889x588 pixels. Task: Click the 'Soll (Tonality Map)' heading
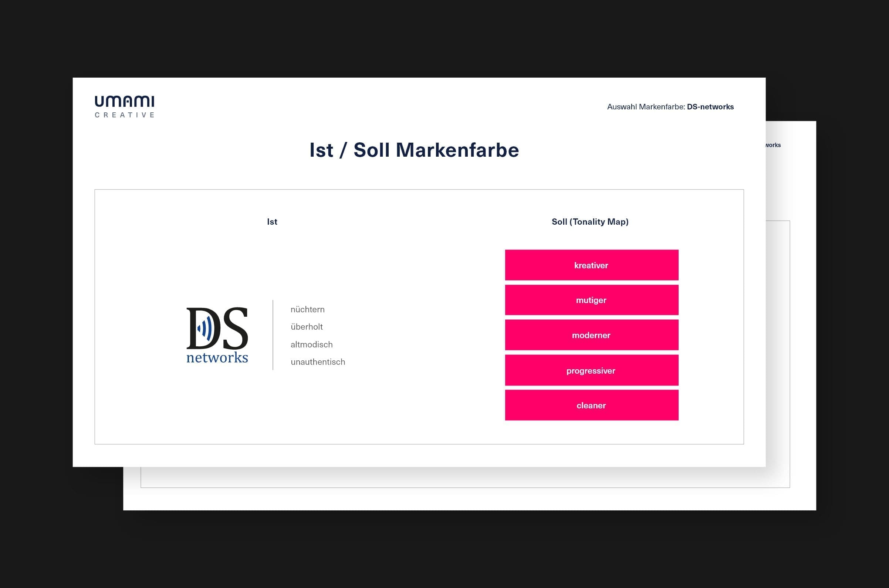[x=590, y=222]
